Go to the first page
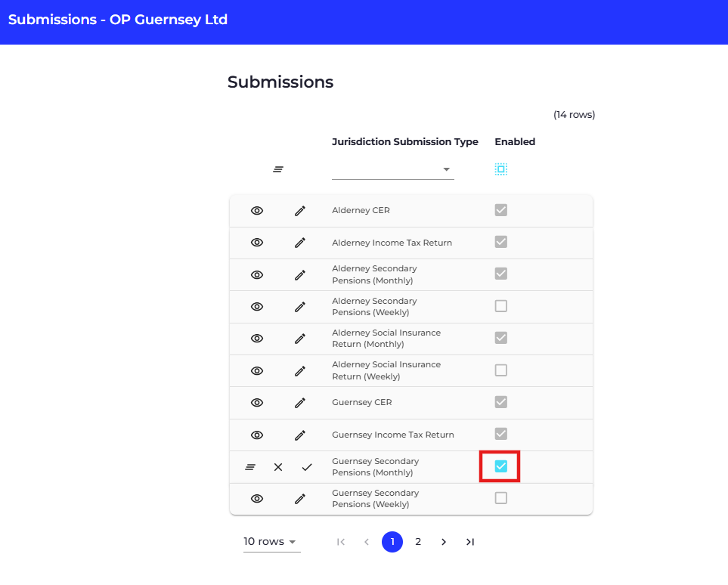 [x=341, y=542]
